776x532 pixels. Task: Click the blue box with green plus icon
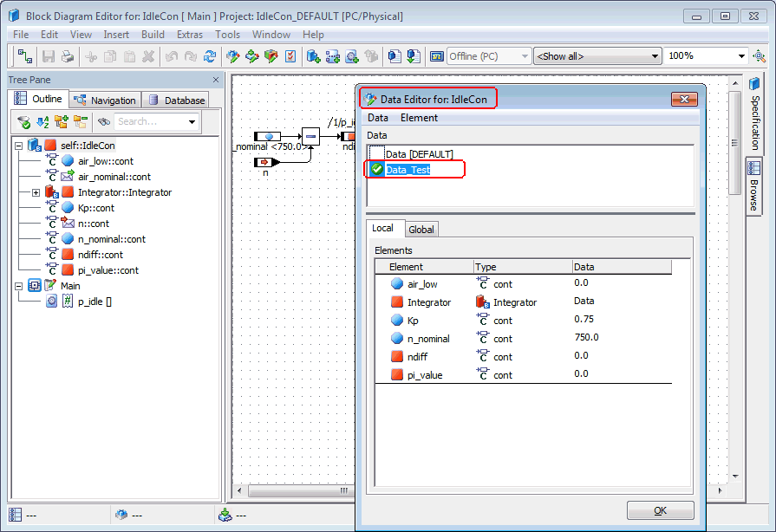coord(313,56)
